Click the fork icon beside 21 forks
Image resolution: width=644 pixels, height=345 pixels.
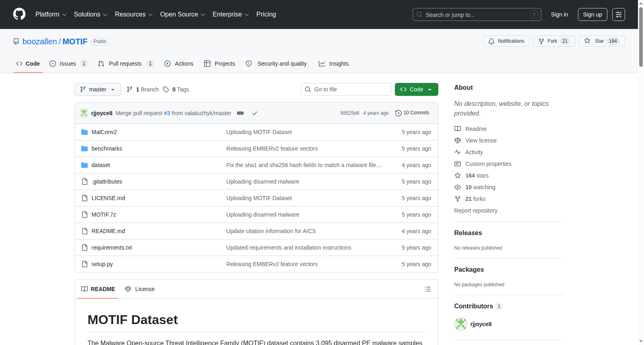[458, 199]
